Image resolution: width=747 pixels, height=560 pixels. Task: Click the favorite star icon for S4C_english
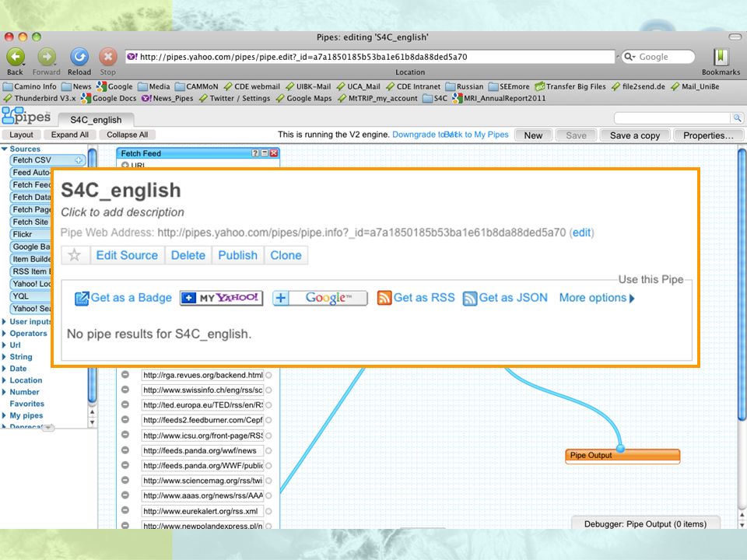(75, 255)
